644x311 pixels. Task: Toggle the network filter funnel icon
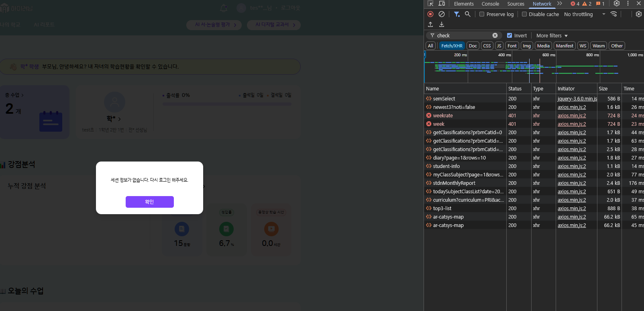457,14
